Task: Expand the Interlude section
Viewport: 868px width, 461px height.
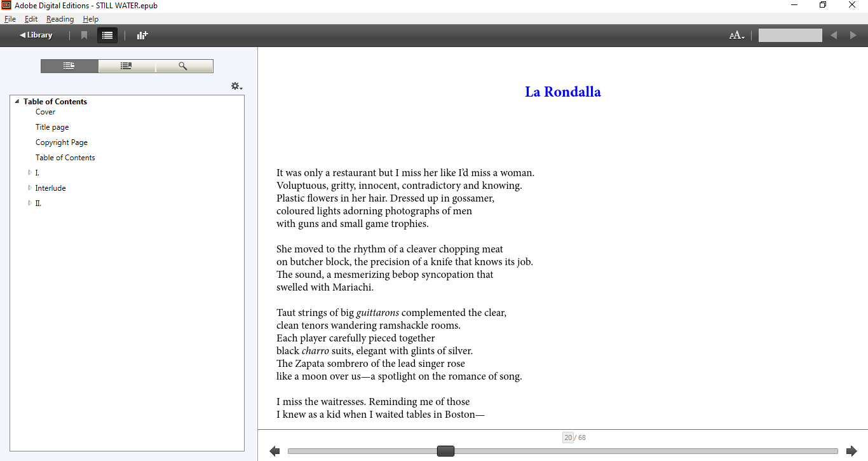Action: (x=30, y=188)
